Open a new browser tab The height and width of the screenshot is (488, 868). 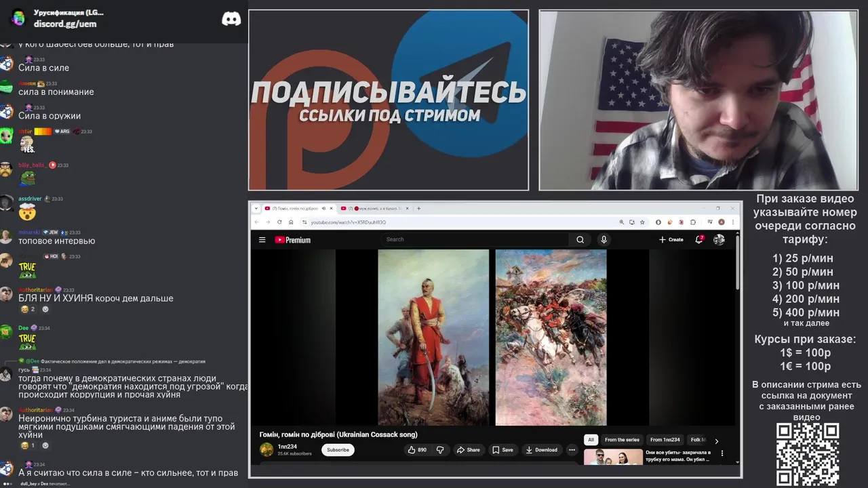coord(418,208)
